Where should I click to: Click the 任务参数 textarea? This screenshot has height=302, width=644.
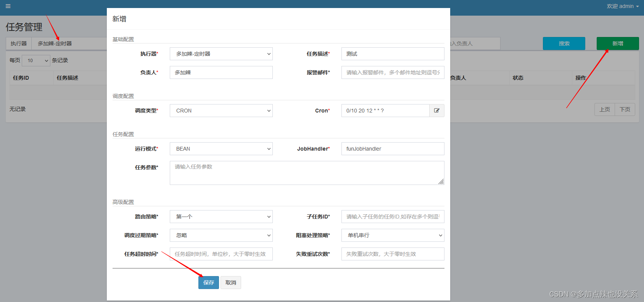(307, 173)
